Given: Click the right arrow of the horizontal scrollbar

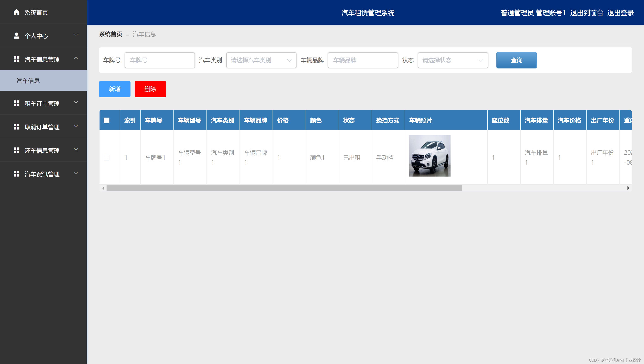Looking at the screenshot, I should click(628, 188).
